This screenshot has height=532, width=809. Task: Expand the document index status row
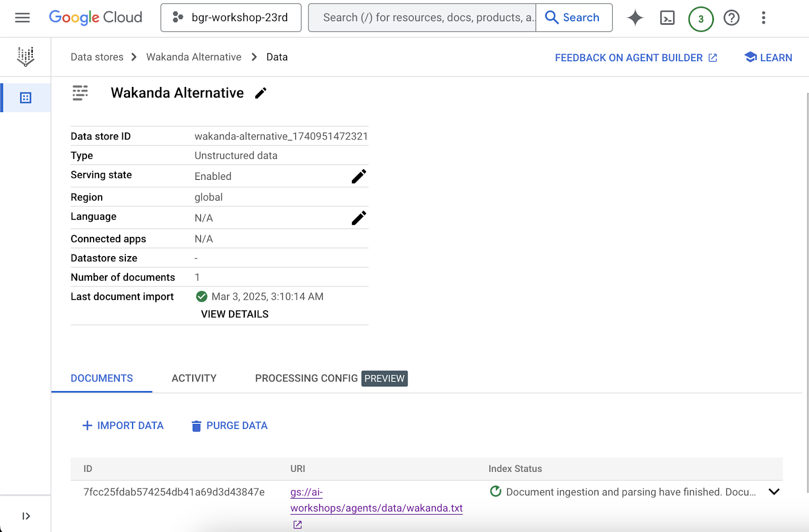[x=774, y=492]
